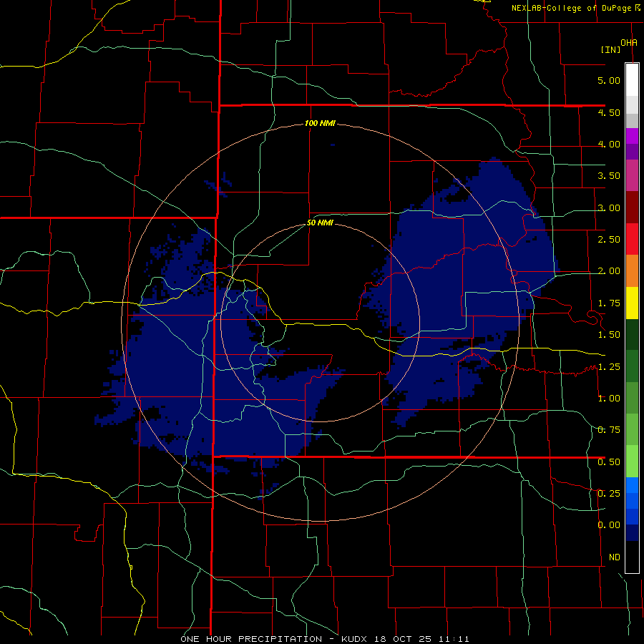This screenshot has width=644, height=644.
Task: Select the pink legend swatch
Action: pyautogui.click(x=632, y=175)
